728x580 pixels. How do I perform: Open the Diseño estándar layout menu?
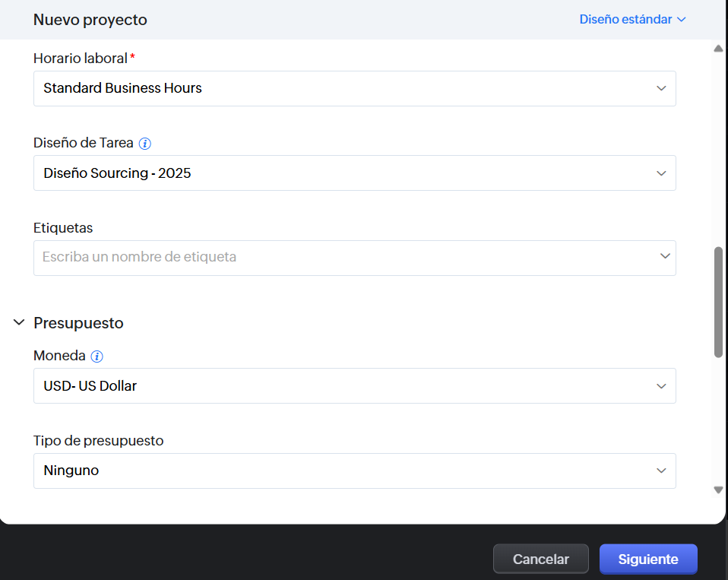point(632,19)
